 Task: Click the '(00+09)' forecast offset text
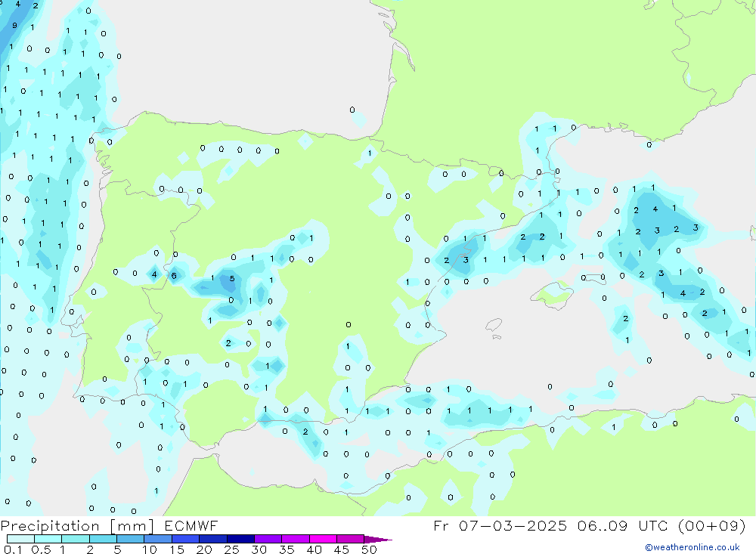pyautogui.click(x=711, y=525)
